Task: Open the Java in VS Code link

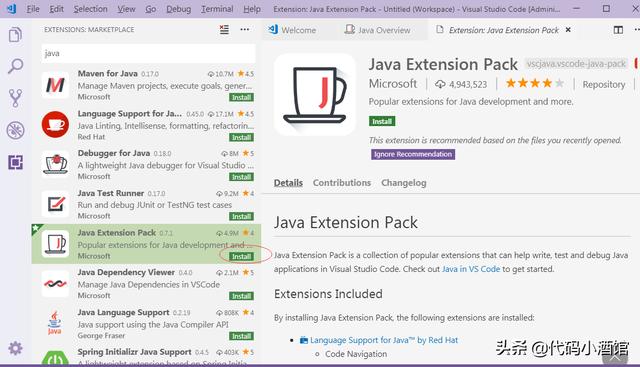Action: (471, 269)
